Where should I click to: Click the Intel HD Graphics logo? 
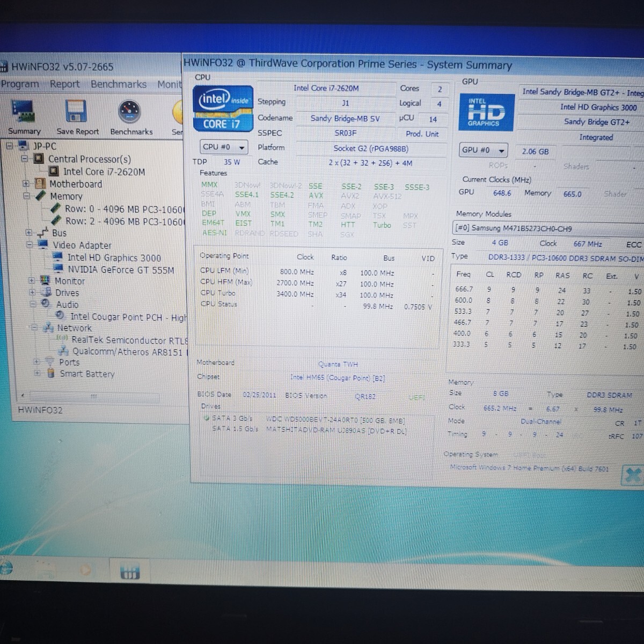click(486, 112)
